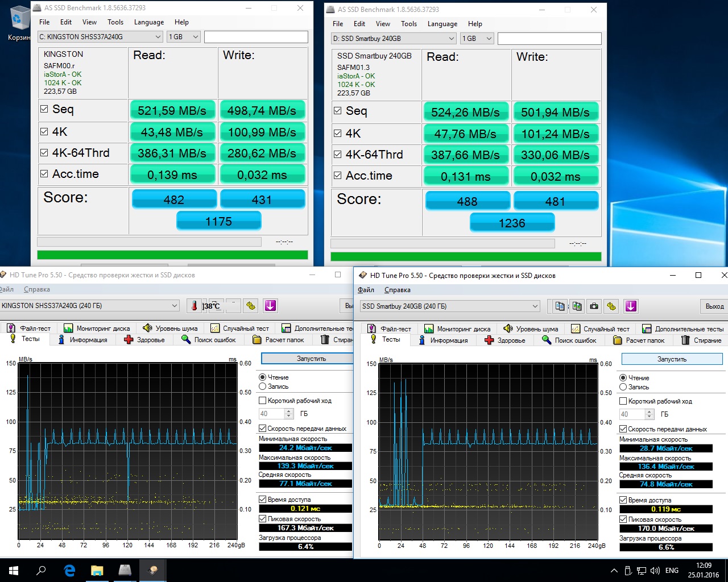Open Поиск ошибок tab in Kingston HD Tune

pyautogui.click(x=208, y=340)
